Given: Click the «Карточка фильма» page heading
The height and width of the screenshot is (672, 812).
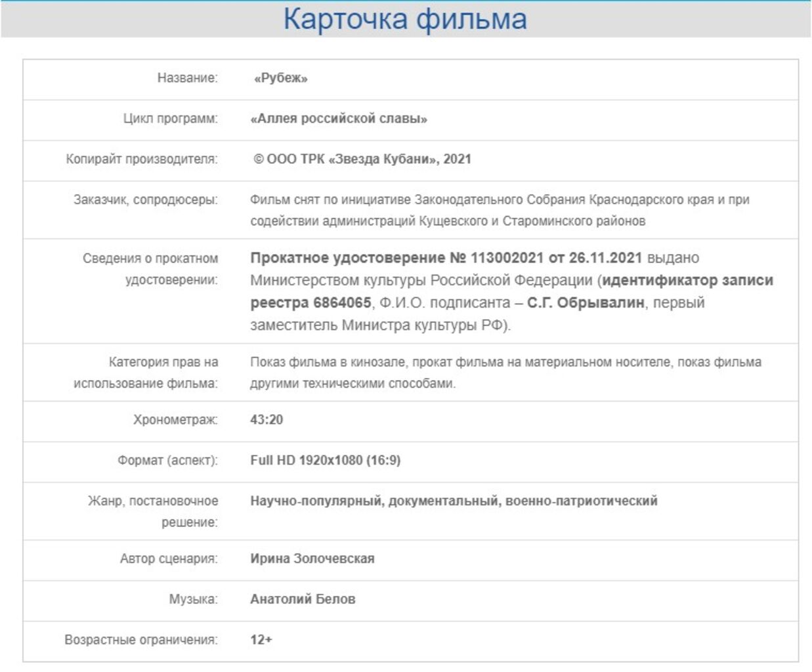Looking at the screenshot, I should click(x=405, y=19).
